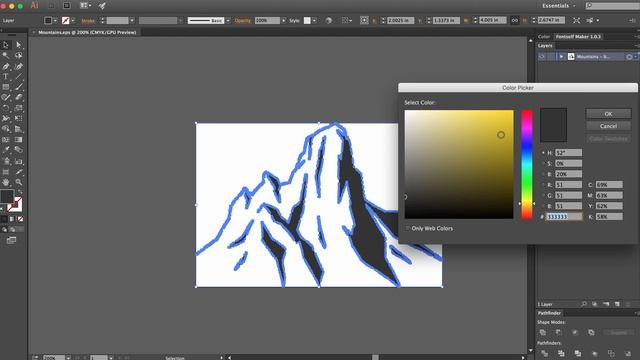This screenshot has width=640, height=360.
Task: Click the Exclude shape mode in Pathfinder
Action: pyautogui.click(x=591, y=333)
